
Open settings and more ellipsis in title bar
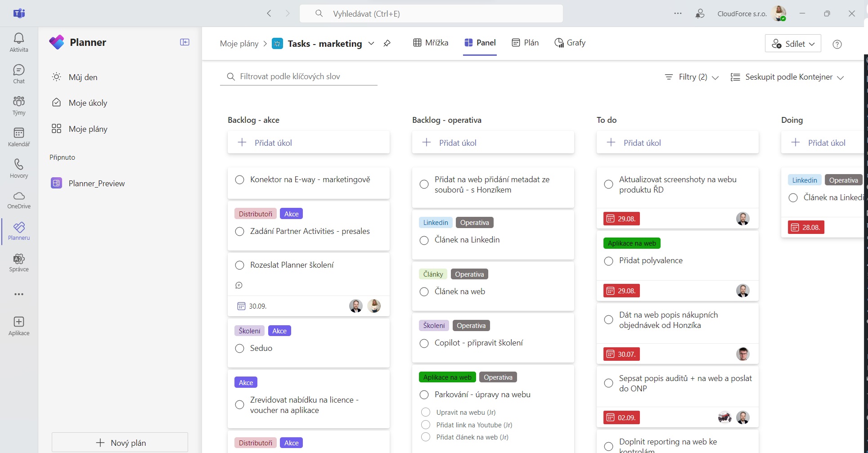coord(678,13)
